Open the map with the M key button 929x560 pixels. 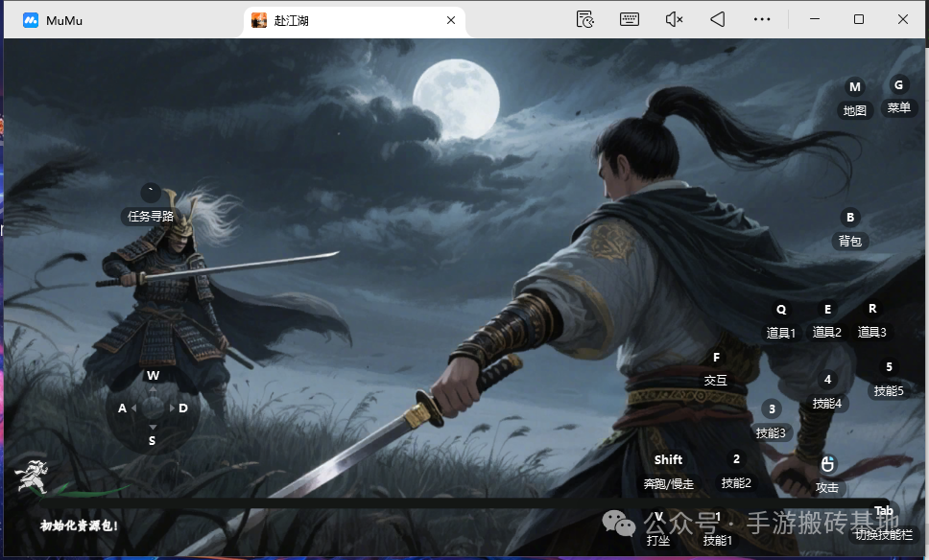(854, 88)
